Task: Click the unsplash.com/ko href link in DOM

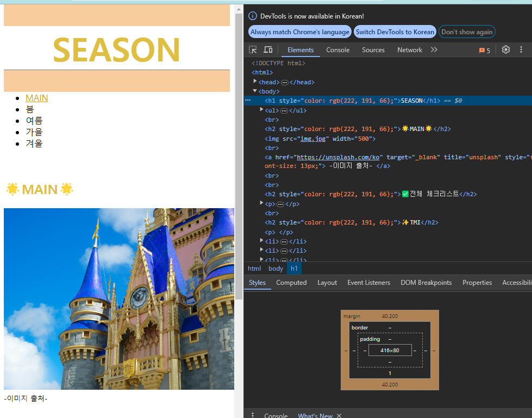Action: pos(338,157)
